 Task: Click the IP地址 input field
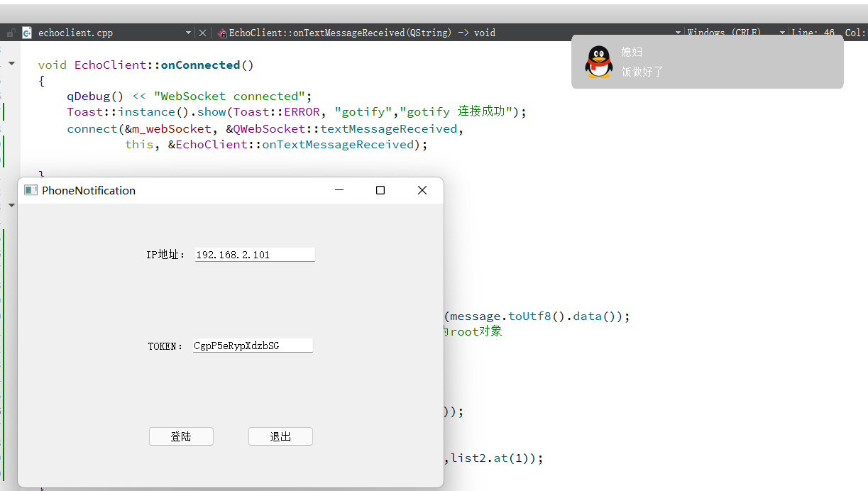pos(255,255)
